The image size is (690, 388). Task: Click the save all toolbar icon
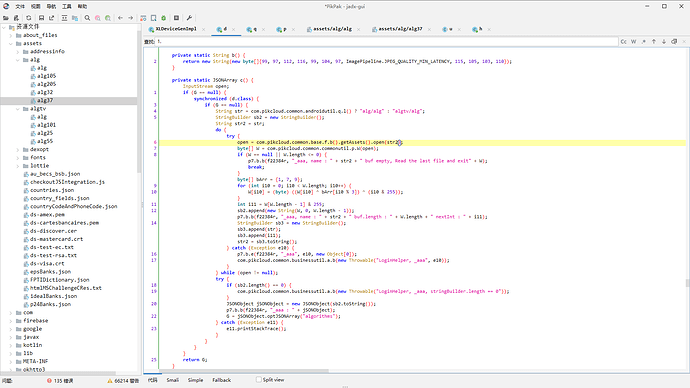click(x=41, y=18)
